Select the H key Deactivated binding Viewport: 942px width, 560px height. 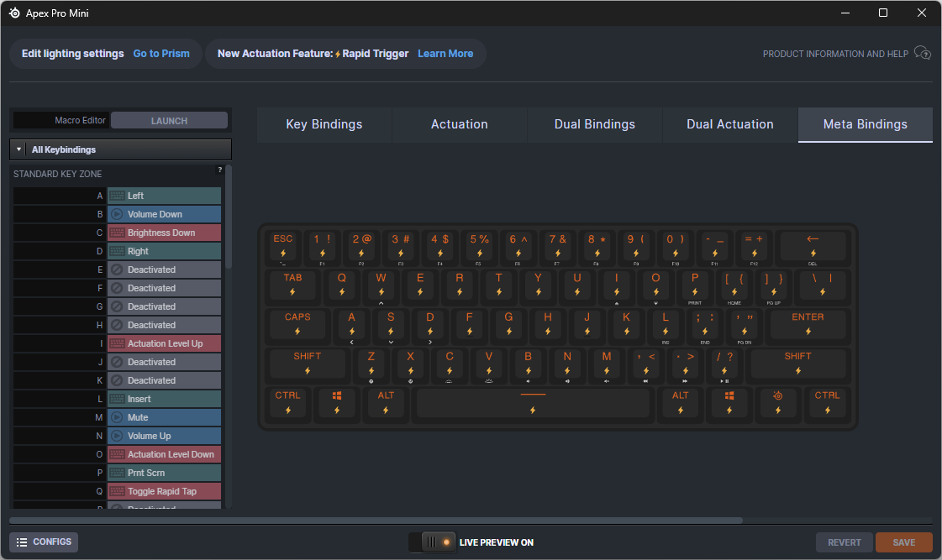coord(164,325)
